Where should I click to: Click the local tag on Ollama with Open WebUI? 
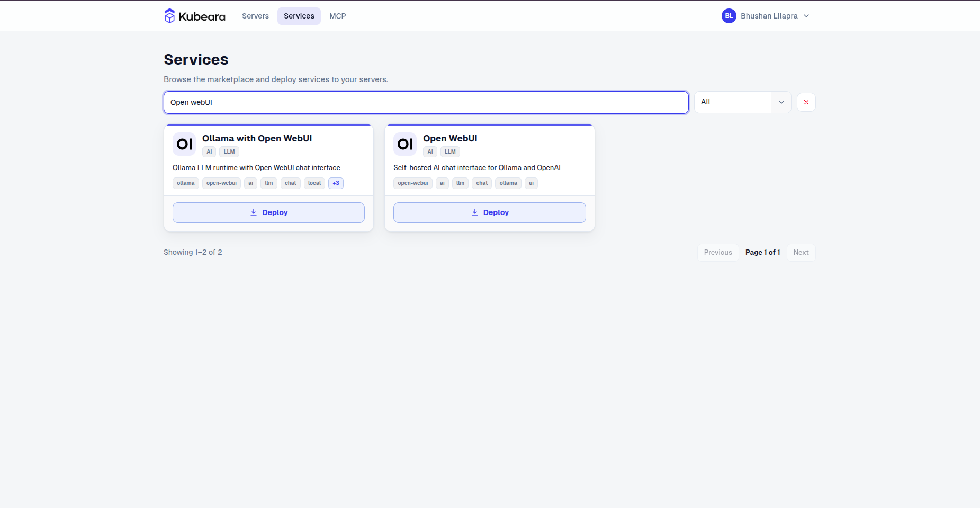tap(314, 183)
